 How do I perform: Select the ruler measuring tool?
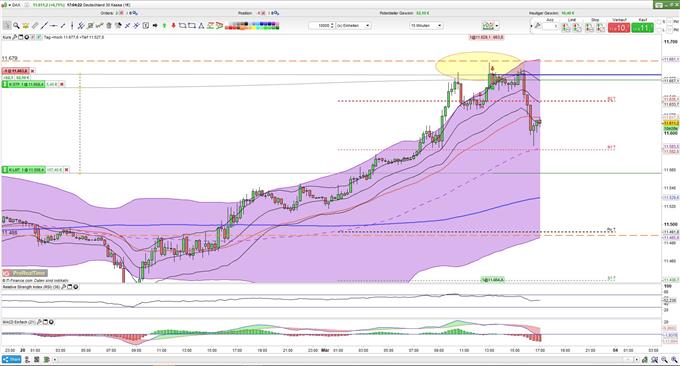(x=35, y=26)
